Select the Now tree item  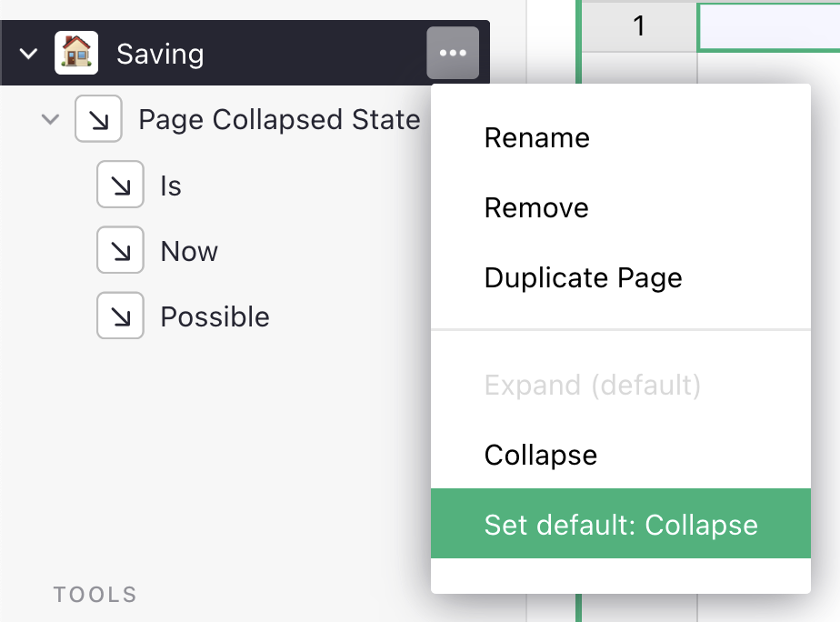[x=188, y=251]
